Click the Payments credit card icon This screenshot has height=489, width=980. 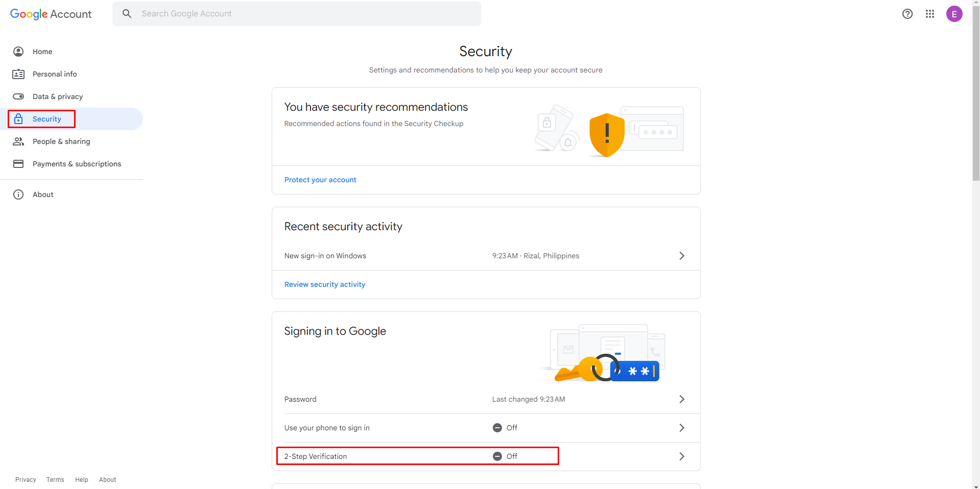(x=18, y=164)
